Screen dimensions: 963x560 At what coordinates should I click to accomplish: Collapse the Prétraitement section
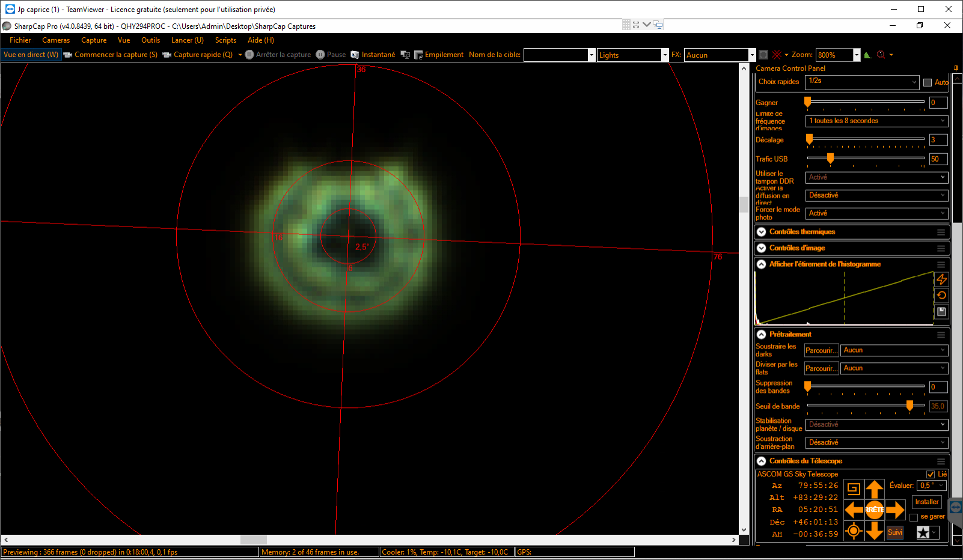point(762,335)
